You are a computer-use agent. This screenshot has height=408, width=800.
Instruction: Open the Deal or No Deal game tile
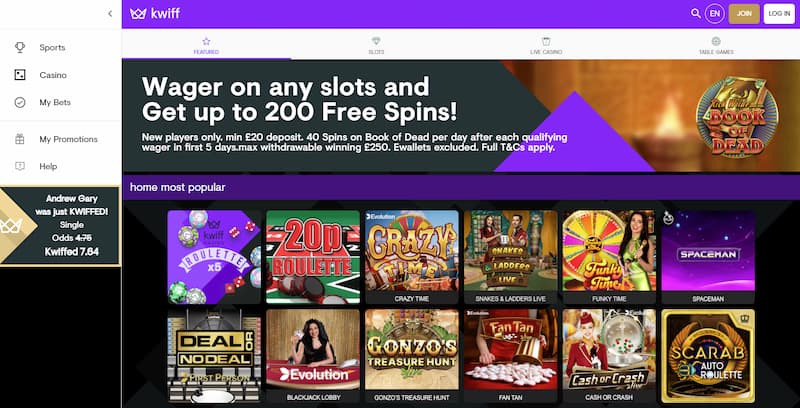pyautogui.click(x=214, y=355)
